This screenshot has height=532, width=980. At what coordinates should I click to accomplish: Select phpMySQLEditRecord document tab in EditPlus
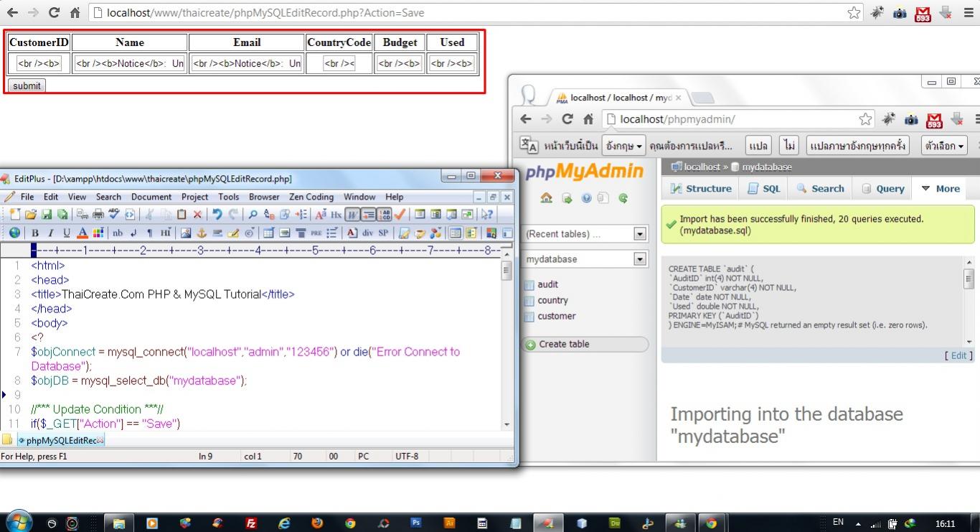(61, 440)
